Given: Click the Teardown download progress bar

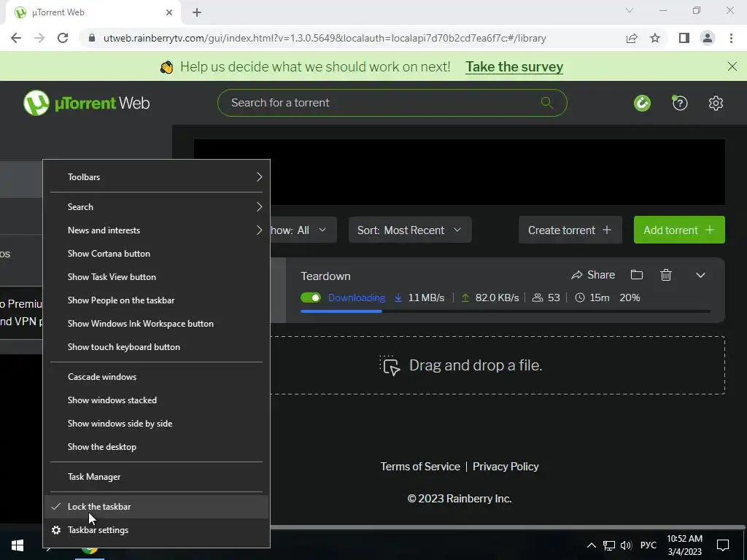Looking at the screenshot, I should (x=506, y=311).
